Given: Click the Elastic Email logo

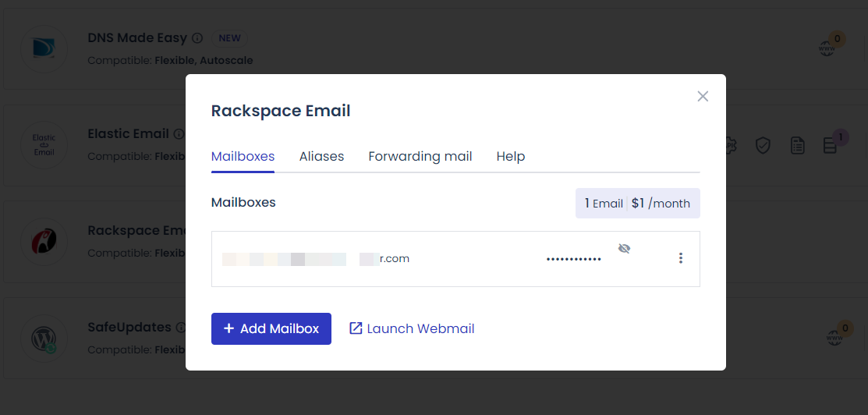Looking at the screenshot, I should point(44,145).
